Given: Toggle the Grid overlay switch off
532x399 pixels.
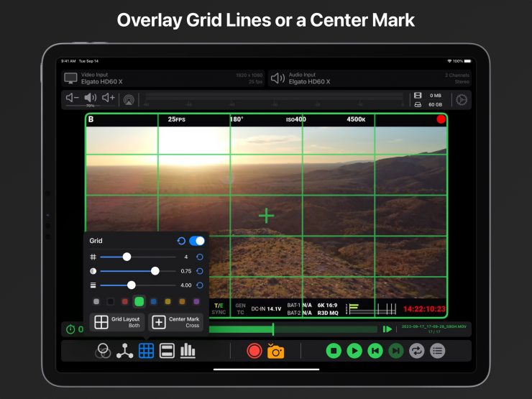Looking at the screenshot, I should (x=196, y=242).
